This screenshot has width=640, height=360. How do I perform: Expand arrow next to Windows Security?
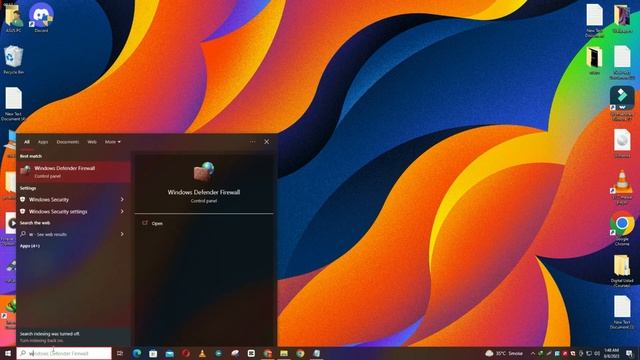(x=122, y=199)
